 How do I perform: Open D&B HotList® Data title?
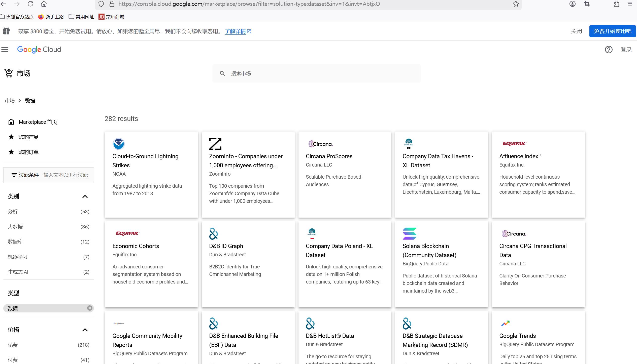pyautogui.click(x=330, y=336)
